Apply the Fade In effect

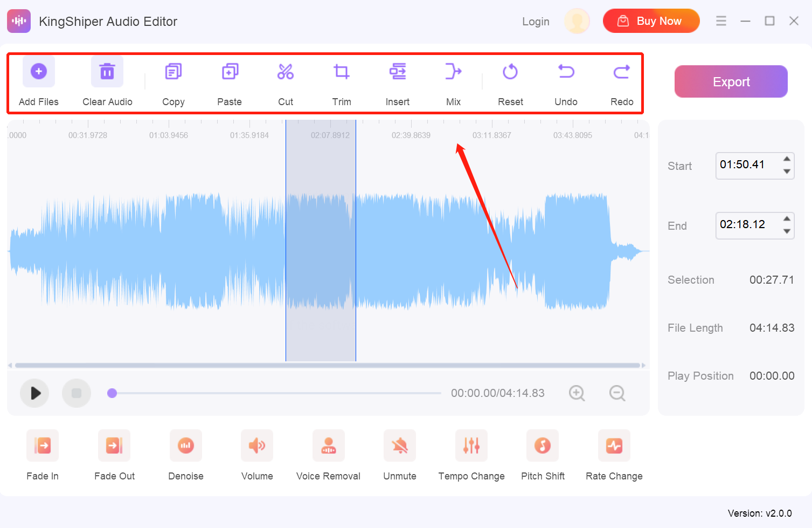(43, 445)
